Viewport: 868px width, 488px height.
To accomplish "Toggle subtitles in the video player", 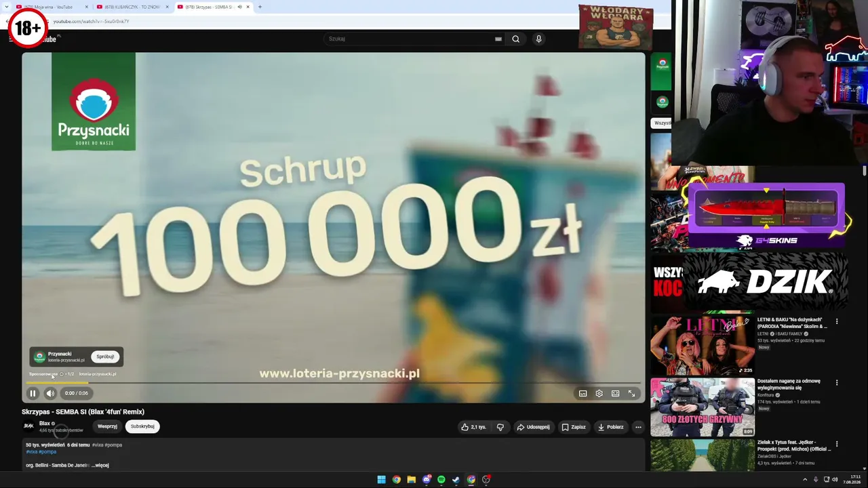I will coord(583,393).
